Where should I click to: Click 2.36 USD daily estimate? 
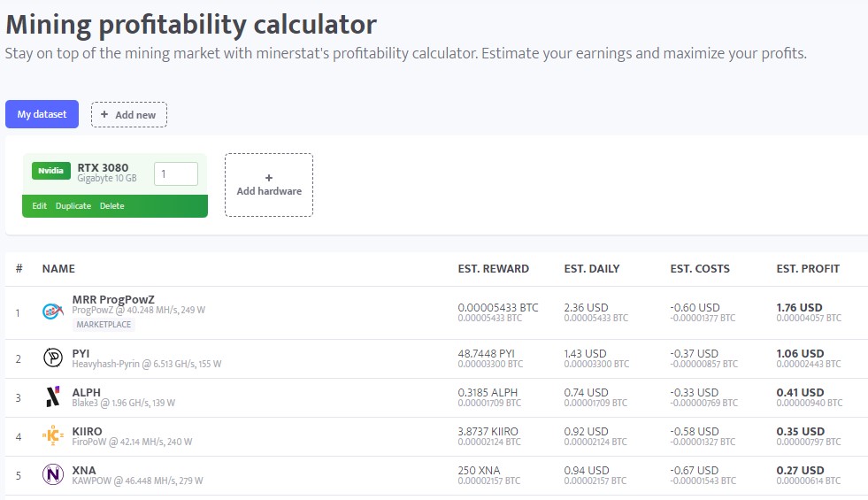pyautogui.click(x=587, y=307)
